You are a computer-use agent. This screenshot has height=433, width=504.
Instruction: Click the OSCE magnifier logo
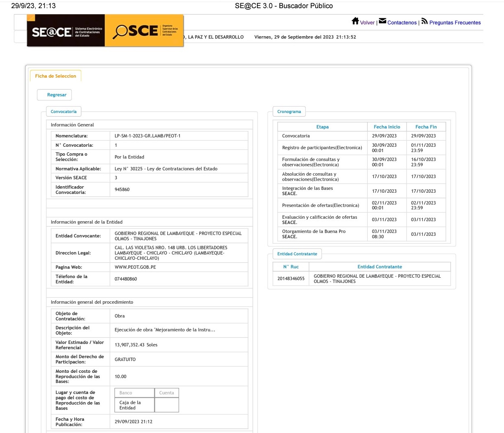point(144,31)
